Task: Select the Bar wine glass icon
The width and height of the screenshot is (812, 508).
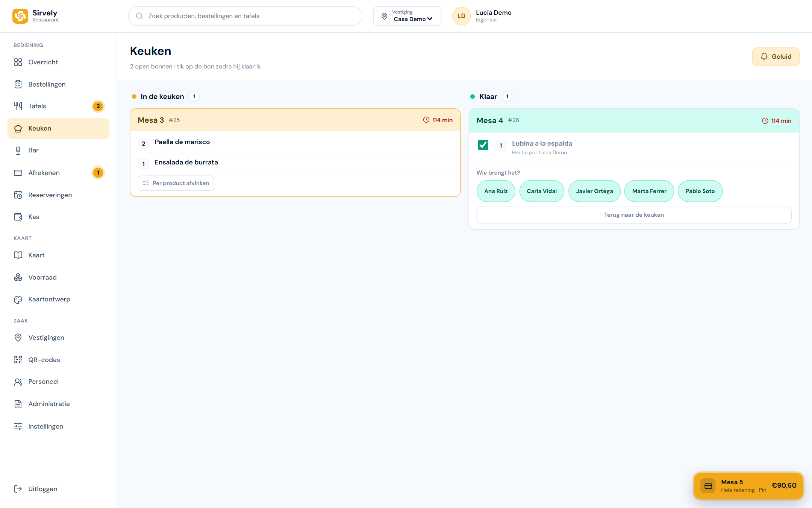Action: (18, 151)
